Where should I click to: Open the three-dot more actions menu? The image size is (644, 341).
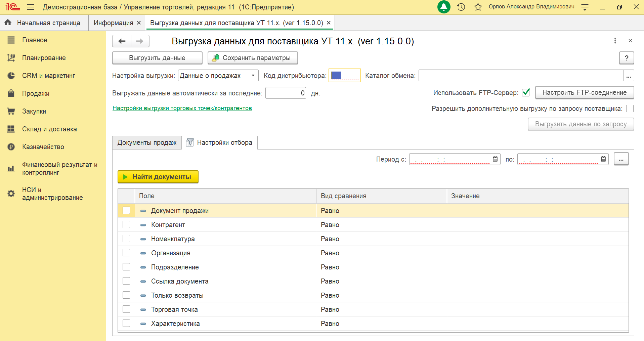pyautogui.click(x=615, y=41)
